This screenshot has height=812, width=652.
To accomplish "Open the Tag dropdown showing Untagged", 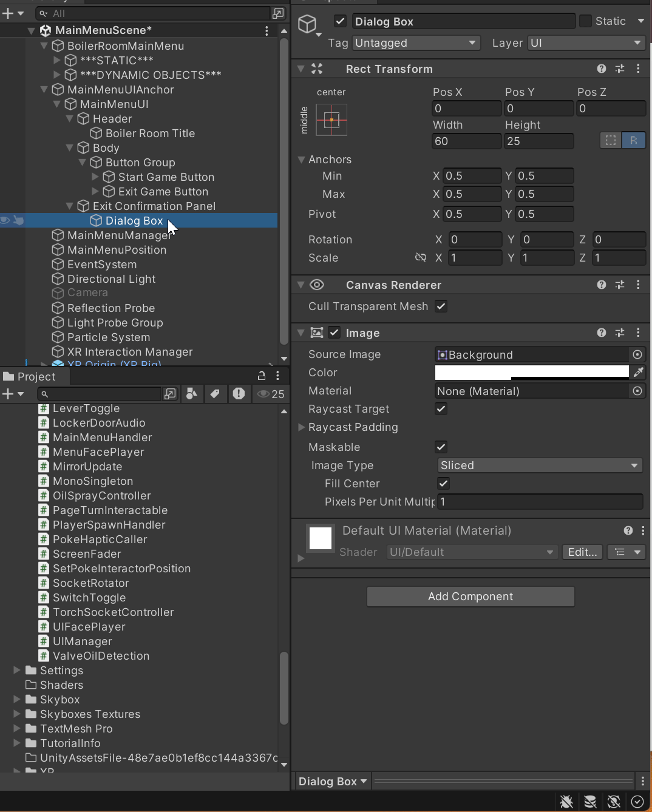I will (x=416, y=43).
